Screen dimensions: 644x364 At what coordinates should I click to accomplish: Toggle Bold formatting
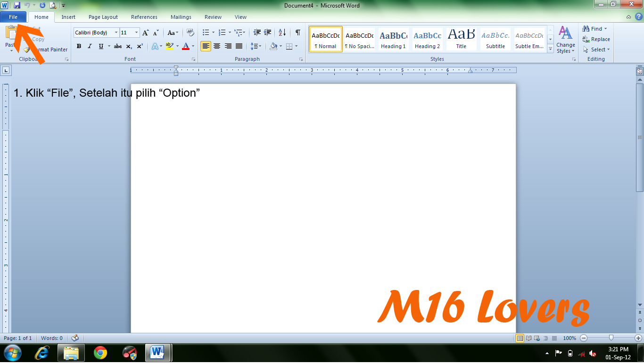click(x=79, y=46)
